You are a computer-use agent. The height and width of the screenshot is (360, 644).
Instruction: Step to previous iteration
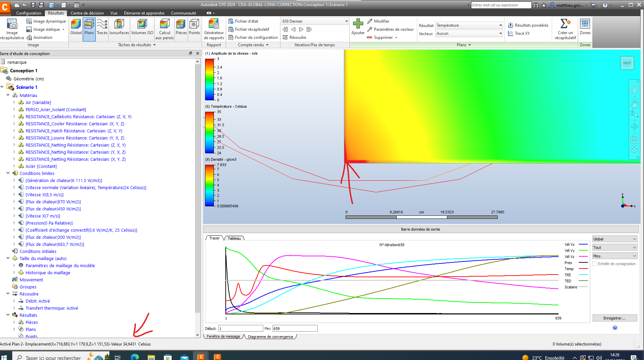pos(293,29)
